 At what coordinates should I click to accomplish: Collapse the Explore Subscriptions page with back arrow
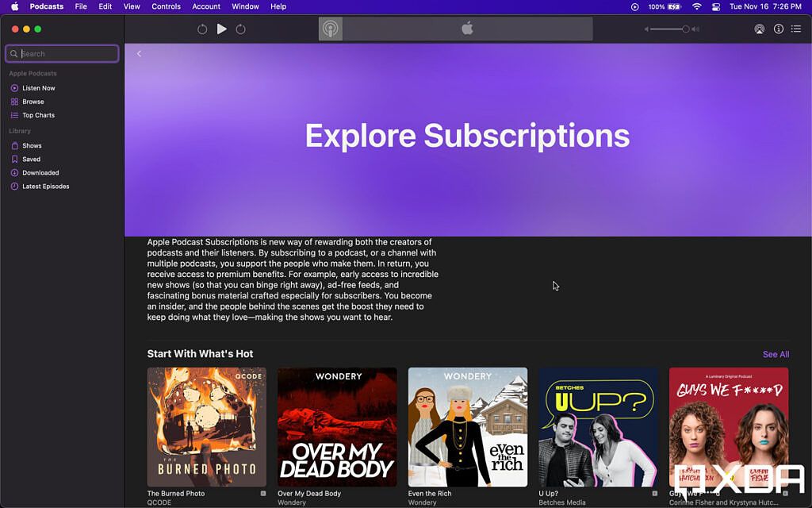click(x=140, y=53)
